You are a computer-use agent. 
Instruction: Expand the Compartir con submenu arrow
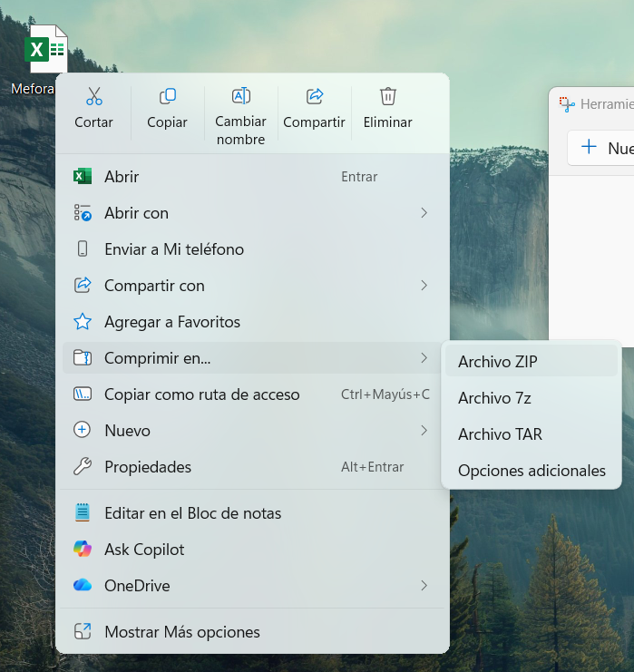[x=424, y=286]
